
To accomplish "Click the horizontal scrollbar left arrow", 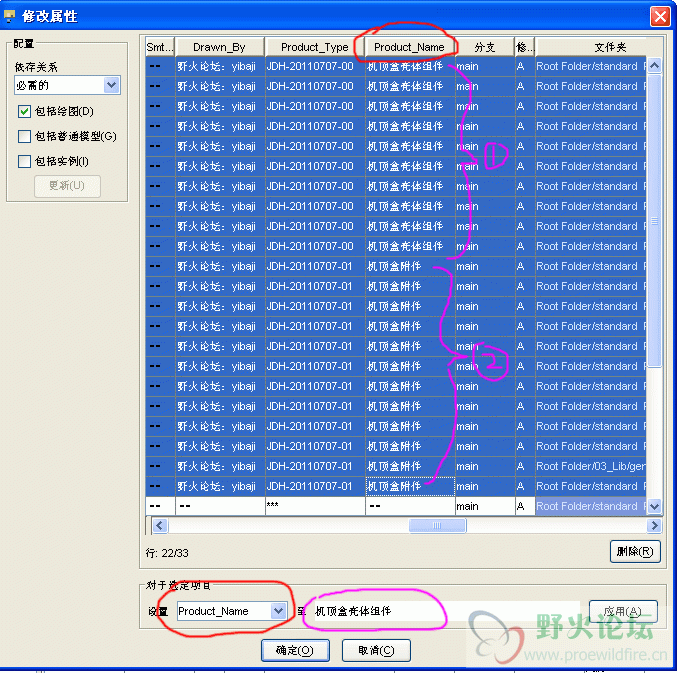I will tap(160, 525).
